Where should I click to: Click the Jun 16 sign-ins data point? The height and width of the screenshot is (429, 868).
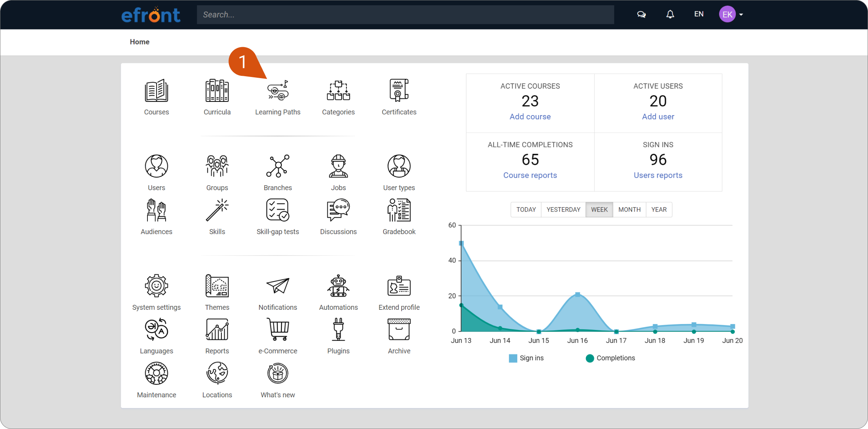coord(577,294)
